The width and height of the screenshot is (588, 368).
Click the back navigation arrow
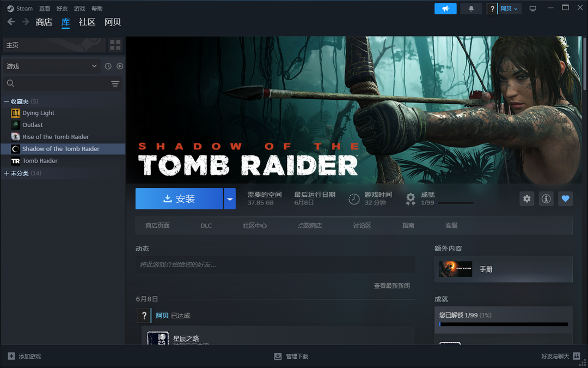coord(11,22)
